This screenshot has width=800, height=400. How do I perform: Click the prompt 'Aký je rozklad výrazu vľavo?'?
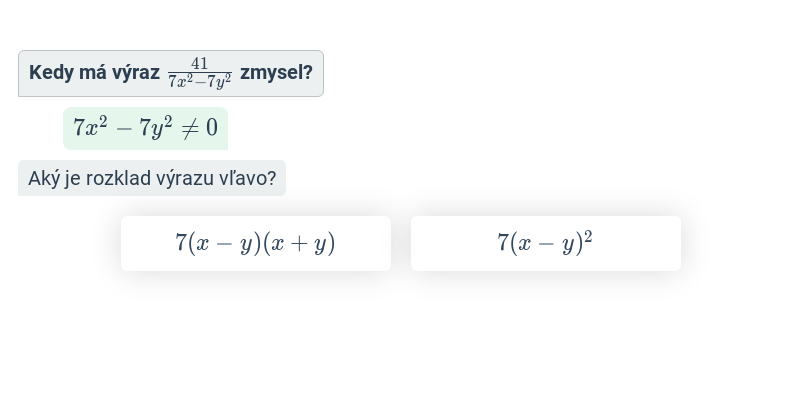tap(152, 178)
